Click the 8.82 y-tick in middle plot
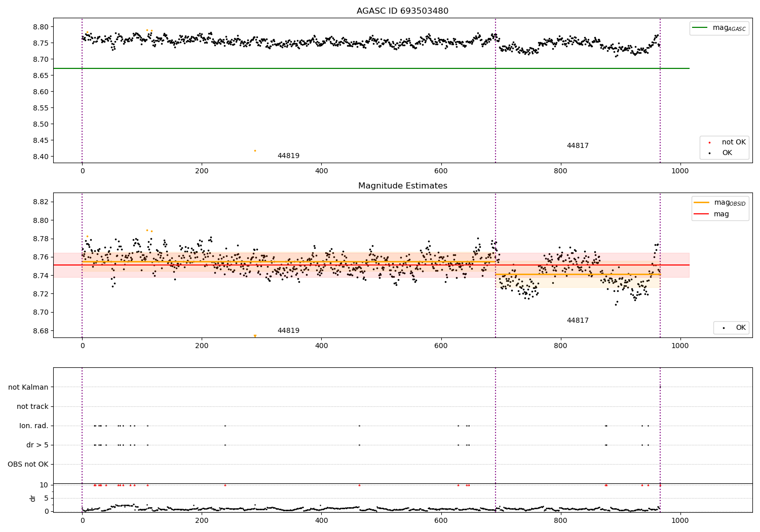 41,202
